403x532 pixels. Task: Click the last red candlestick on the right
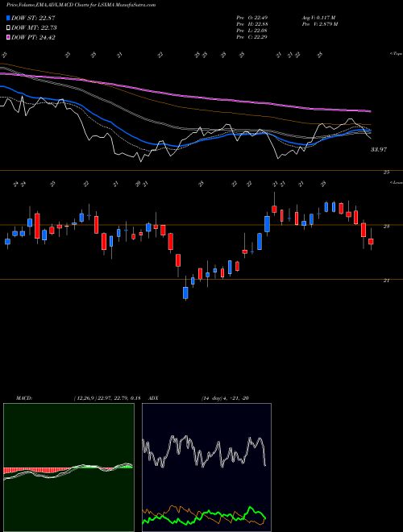[x=371, y=241]
